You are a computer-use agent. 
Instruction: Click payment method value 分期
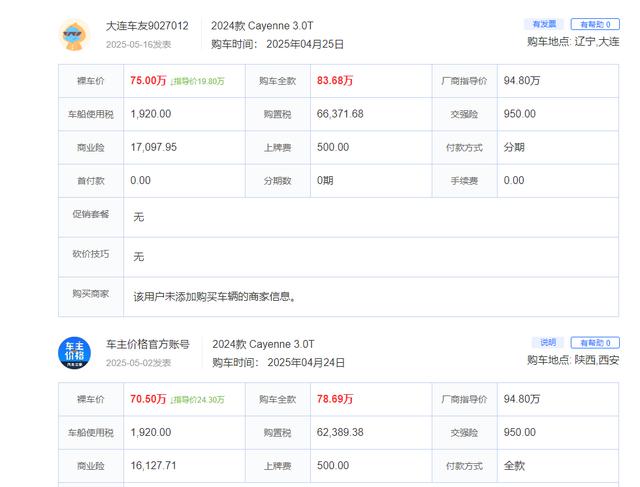(514, 147)
